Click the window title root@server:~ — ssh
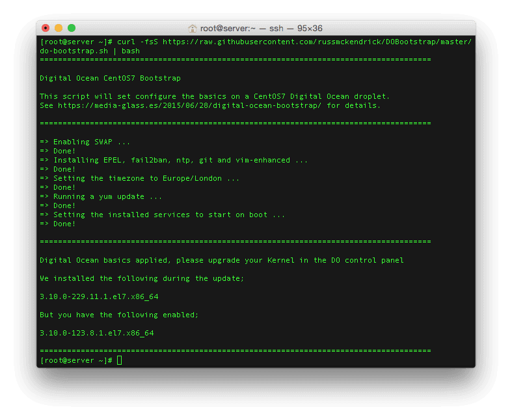Image resolution: width=512 pixels, height=420 pixels. [x=260, y=29]
